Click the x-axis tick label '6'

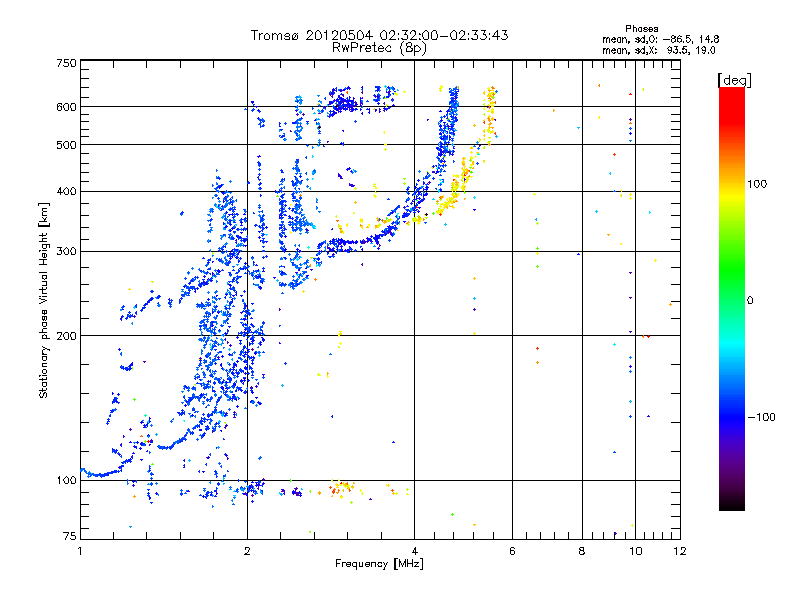512,551
